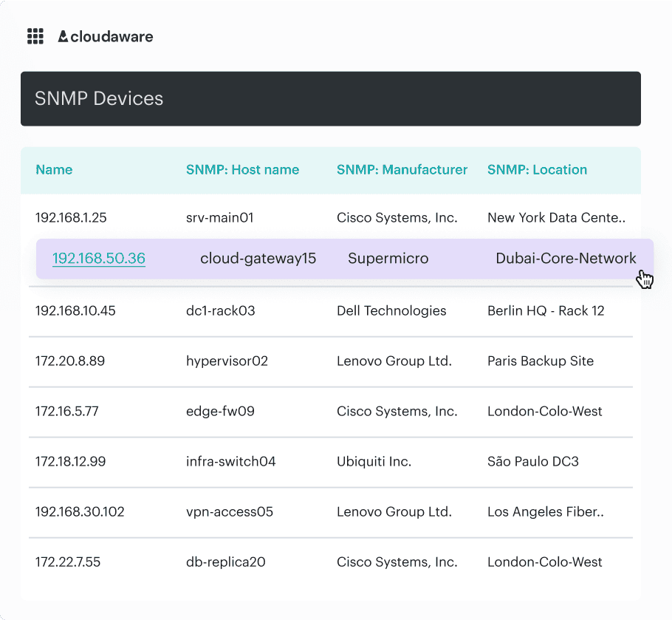Click Cisco Systems, Inc. in edge-fw09 row
The height and width of the screenshot is (620, 672).
coord(397,411)
